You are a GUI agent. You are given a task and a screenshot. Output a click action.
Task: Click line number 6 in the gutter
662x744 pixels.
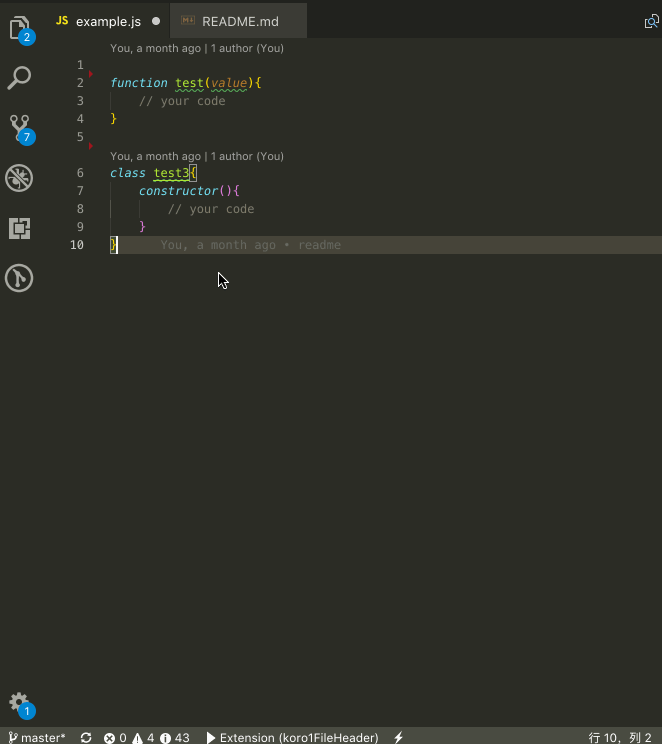(x=80, y=173)
